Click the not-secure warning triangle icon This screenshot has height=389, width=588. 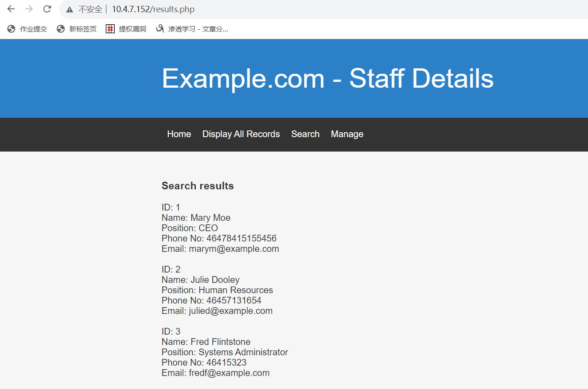(69, 9)
